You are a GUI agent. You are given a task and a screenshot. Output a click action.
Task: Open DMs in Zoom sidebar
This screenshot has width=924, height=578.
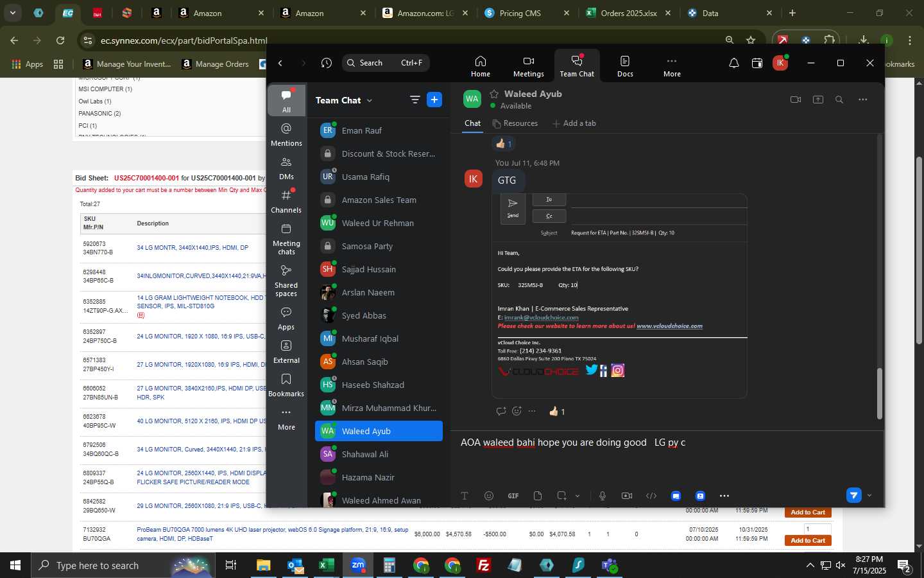click(286, 168)
